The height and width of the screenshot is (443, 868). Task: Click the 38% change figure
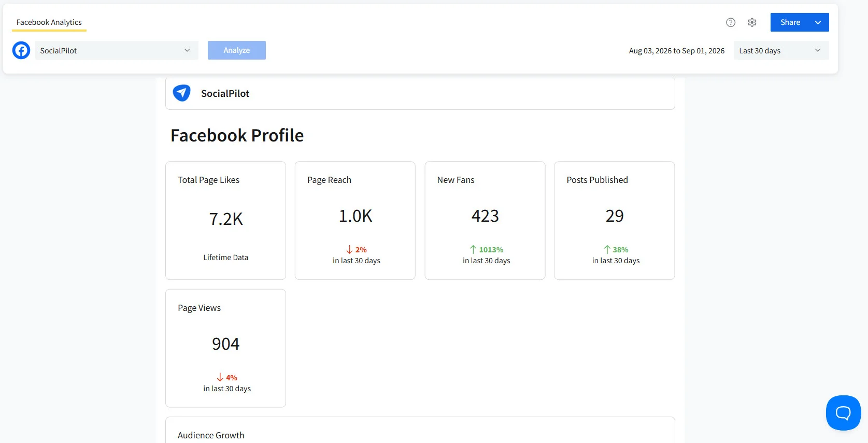620,250
